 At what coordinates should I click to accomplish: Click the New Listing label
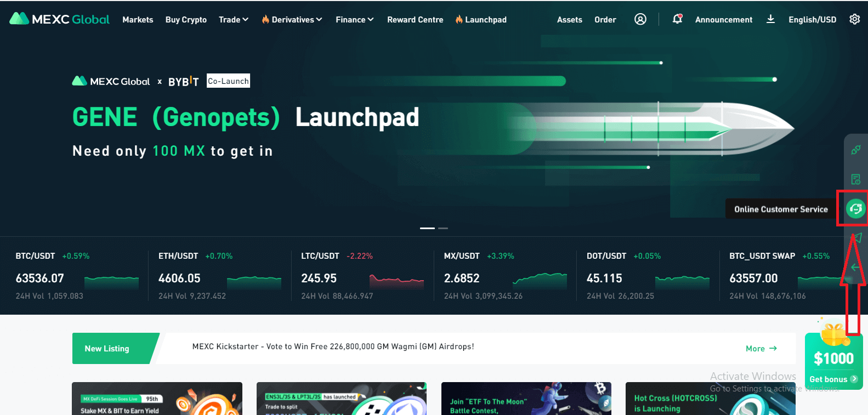[x=107, y=349]
